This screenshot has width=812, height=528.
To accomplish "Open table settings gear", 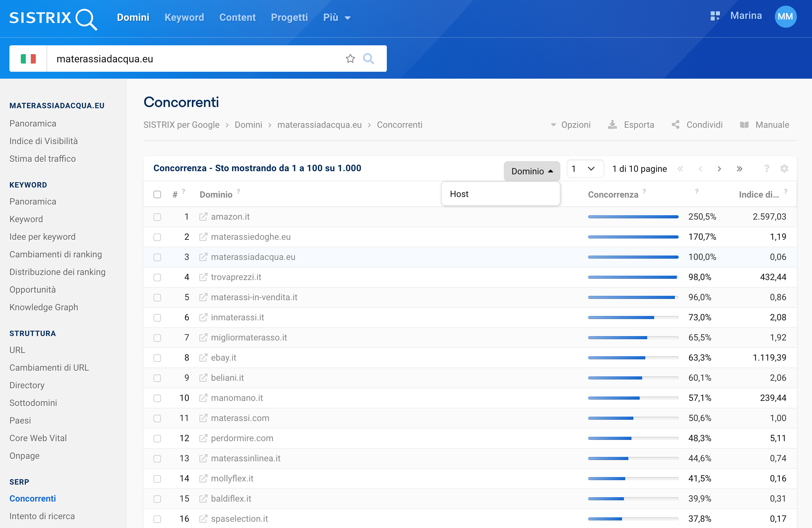I will tap(784, 168).
